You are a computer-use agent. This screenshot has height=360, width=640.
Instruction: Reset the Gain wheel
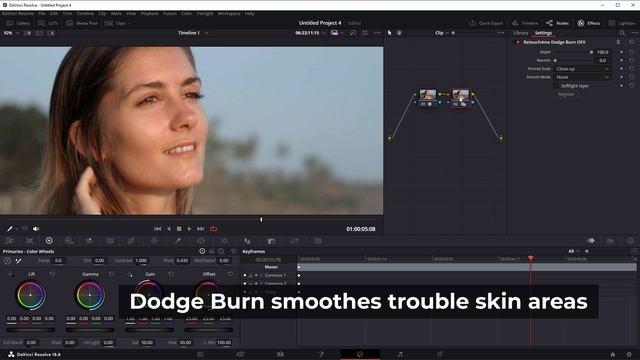click(171, 274)
